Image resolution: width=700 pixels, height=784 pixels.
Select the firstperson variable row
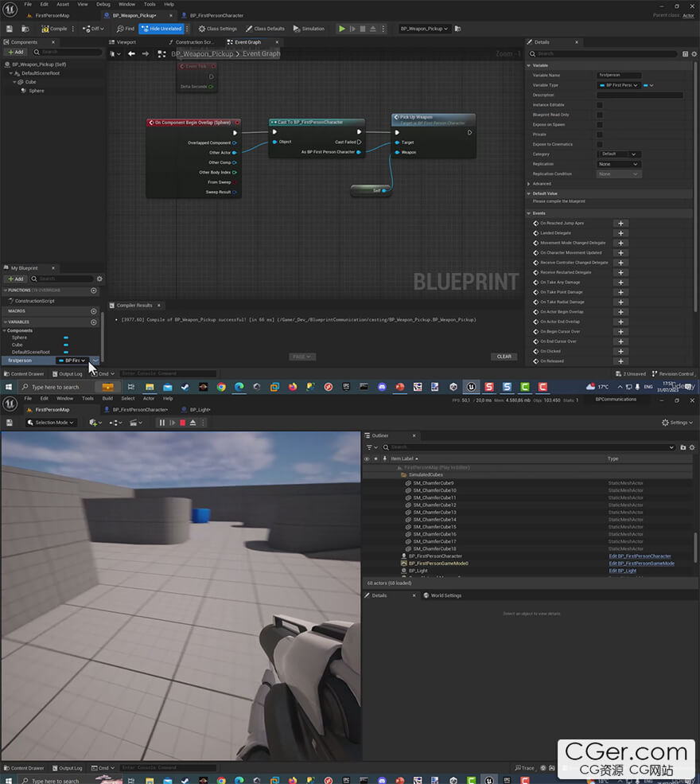[x=50, y=361]
